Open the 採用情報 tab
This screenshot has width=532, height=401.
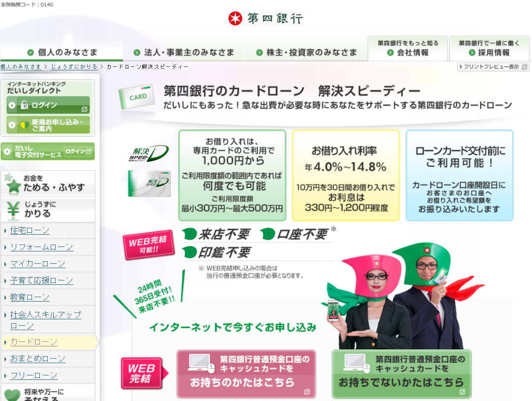[x=489, y=49]
